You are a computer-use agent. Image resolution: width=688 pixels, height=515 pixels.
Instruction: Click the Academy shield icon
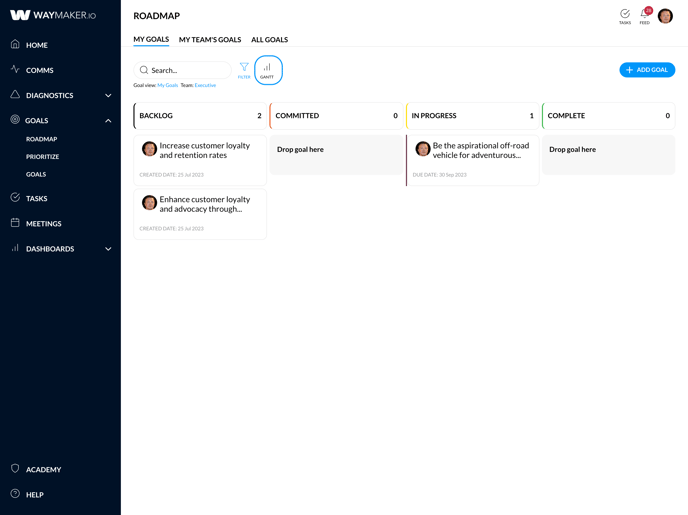click(15, 469)
